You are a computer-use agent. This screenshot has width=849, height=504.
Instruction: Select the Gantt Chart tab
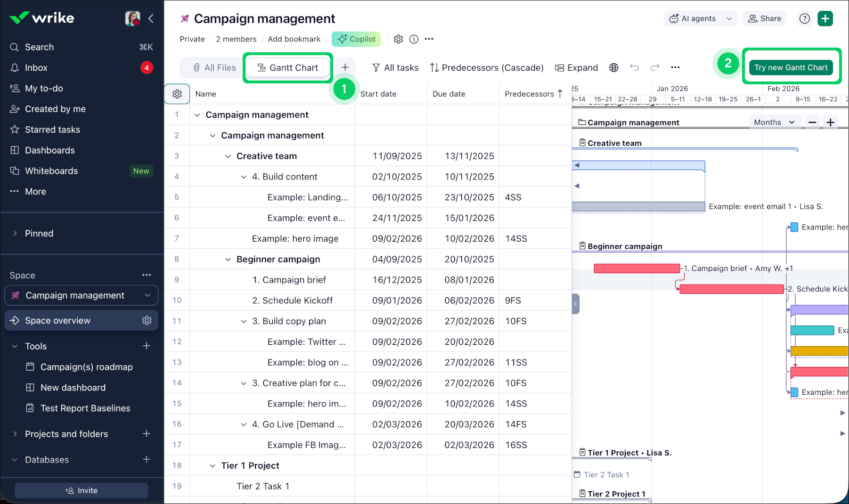point(288,67)
